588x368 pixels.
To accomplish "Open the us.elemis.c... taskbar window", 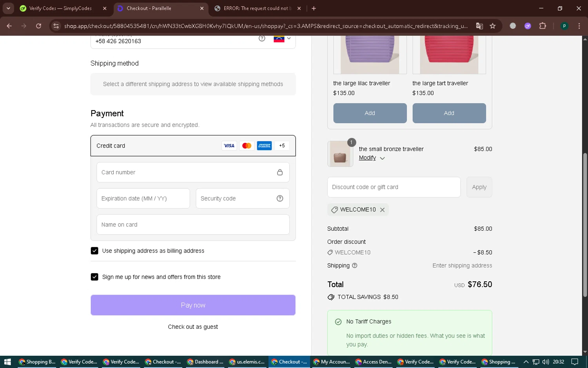I will click(x=247, y=362).
